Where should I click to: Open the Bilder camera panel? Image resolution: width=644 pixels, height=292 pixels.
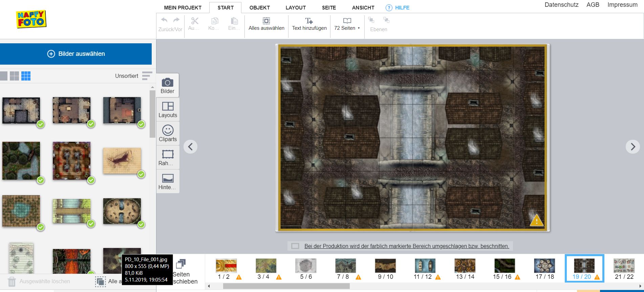(168, 86)
